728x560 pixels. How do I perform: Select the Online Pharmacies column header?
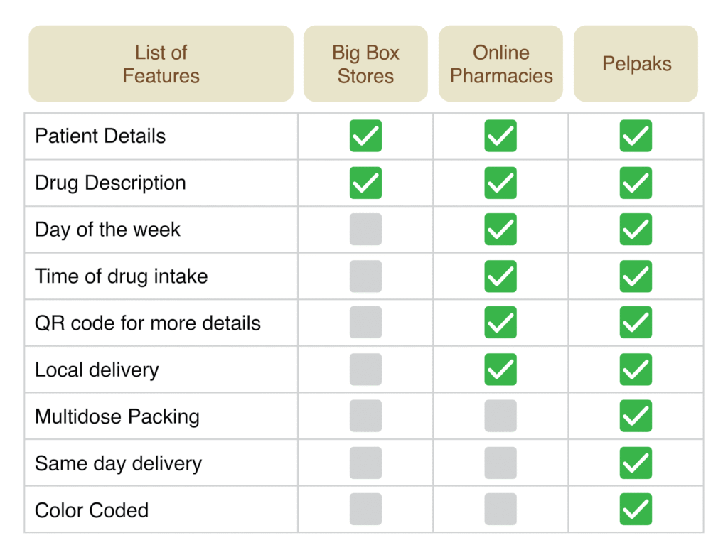tap(500, 64)
